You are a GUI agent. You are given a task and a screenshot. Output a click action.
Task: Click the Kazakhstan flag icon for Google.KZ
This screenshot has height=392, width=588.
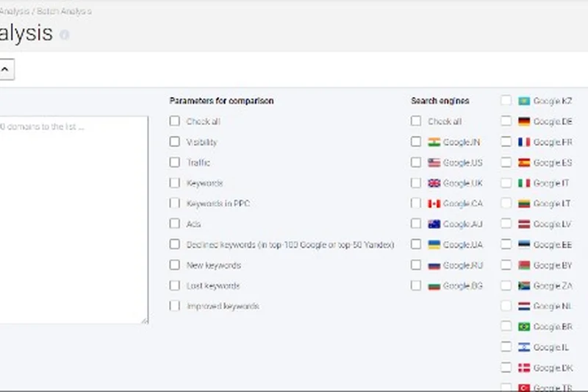tap(524, 101)
